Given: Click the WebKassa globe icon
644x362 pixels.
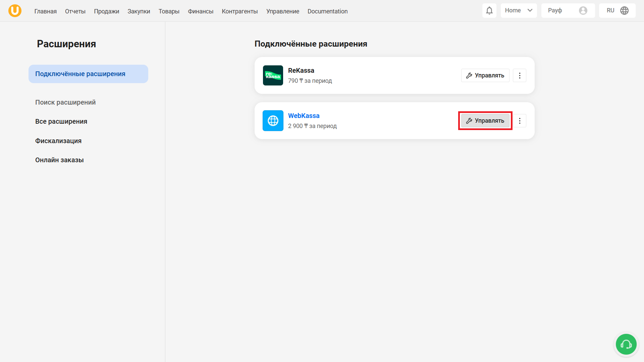Looking at the screenshot, I should click(273, 121).
